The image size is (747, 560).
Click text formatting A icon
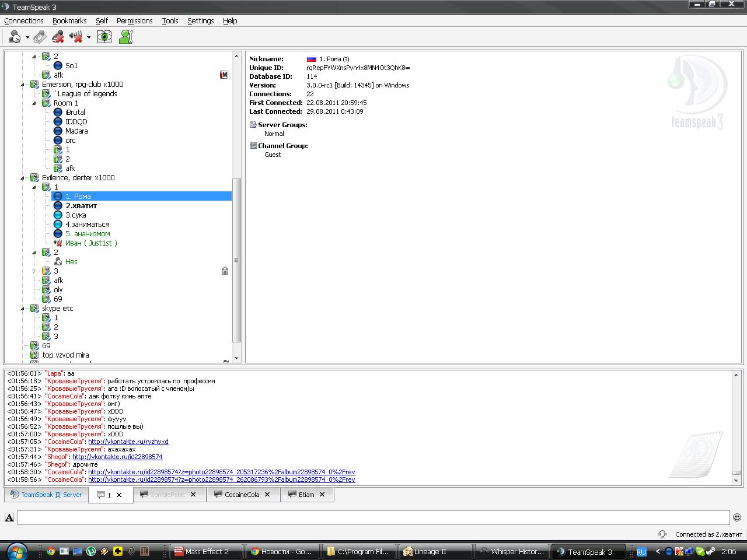click(x=9, y=517)
